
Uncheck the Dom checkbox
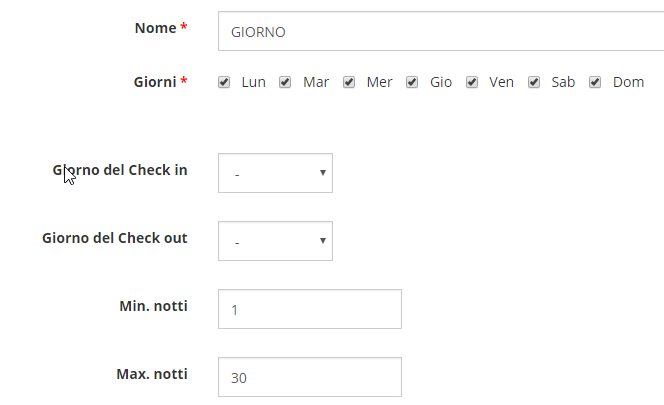[x=595, y=82]
